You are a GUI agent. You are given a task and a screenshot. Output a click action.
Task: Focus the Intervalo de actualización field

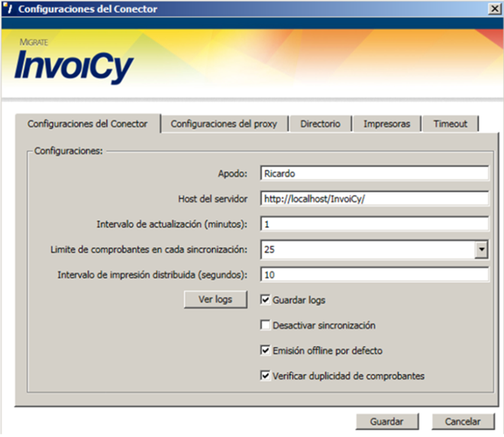[x=374, y=224]
